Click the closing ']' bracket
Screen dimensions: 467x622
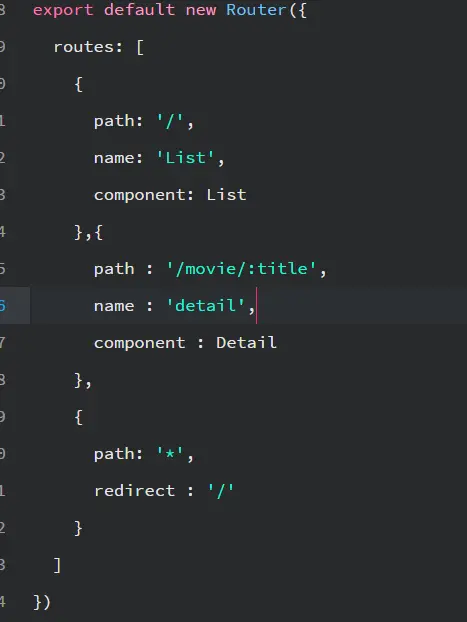click(58, 565)
